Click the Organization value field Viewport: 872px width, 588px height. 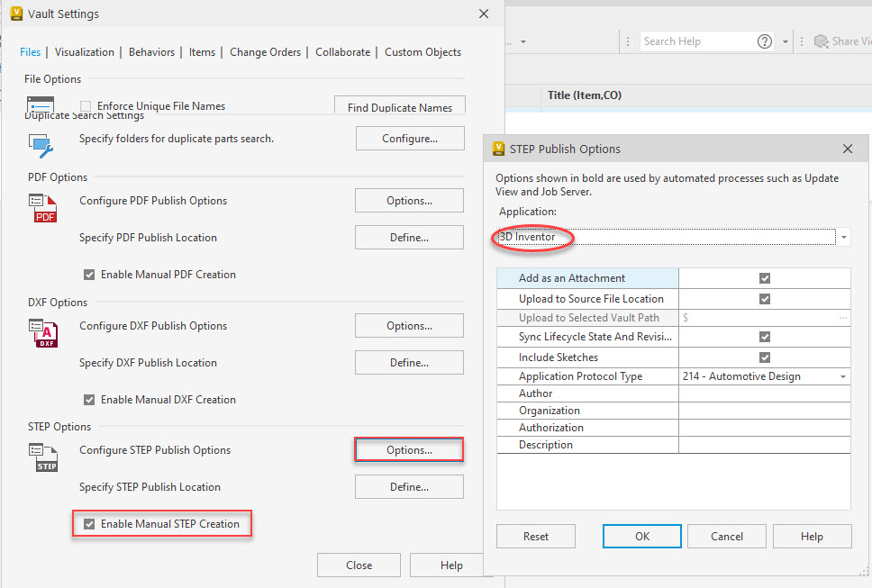pyautogui.click(x=765, y=411)
